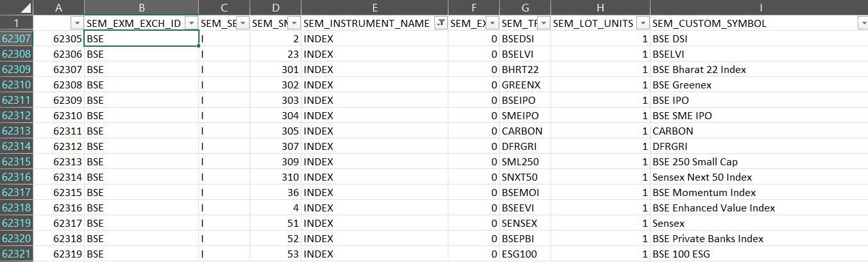Open the filter dropdown in column G header
This screenshot has height=262, width=868.
543,23
